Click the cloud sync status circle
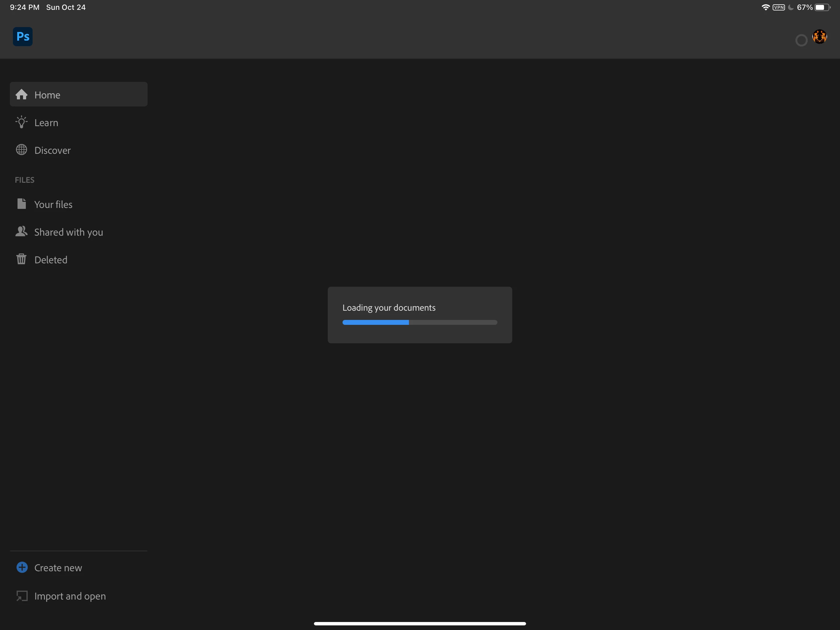The height and width of the screenshot is (630, 840). (801, 40)
